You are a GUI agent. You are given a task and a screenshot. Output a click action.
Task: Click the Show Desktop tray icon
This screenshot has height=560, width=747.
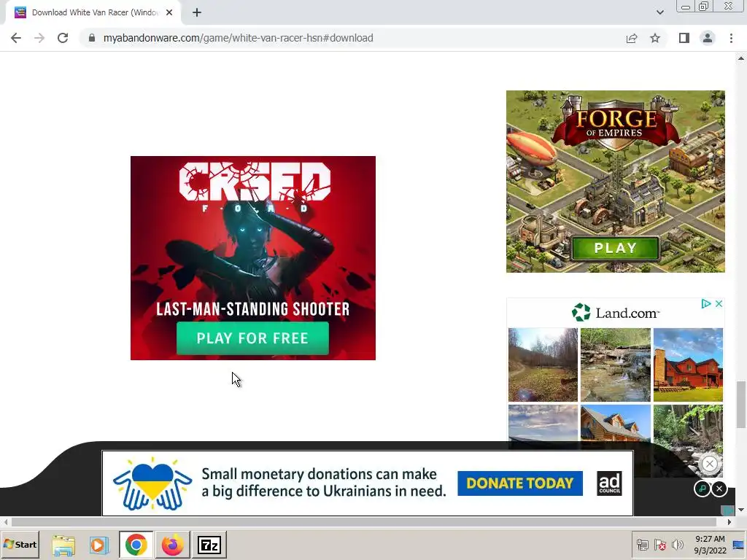point(739,545)
